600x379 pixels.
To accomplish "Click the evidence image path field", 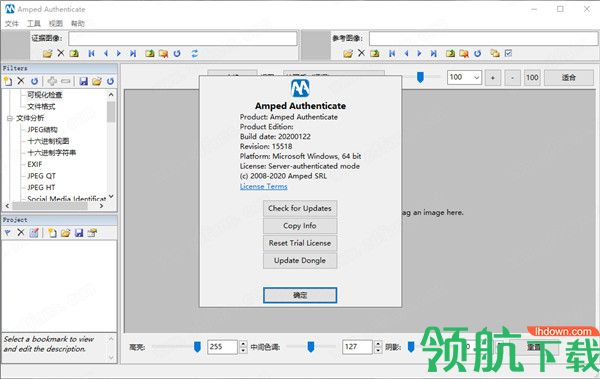I will click(x=183, y=39).
